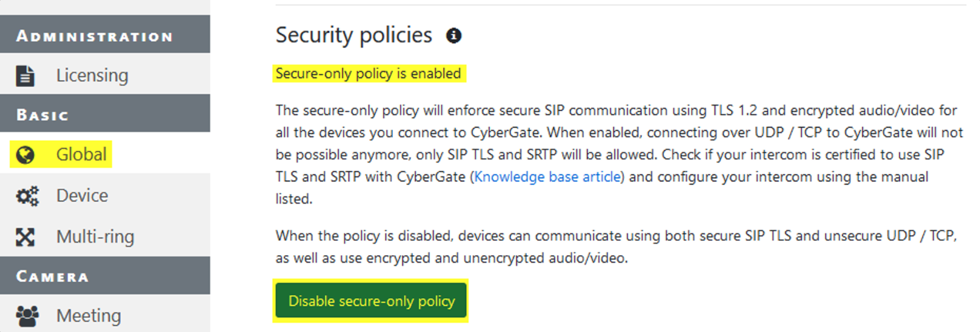Click the Licensing document icon
Screen dimensions: 980x332
point(25,76)
